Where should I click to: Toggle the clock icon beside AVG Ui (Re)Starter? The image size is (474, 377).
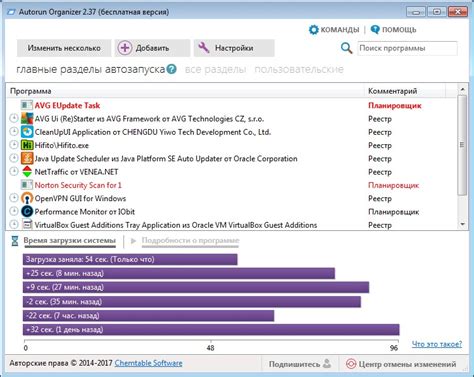14,118
